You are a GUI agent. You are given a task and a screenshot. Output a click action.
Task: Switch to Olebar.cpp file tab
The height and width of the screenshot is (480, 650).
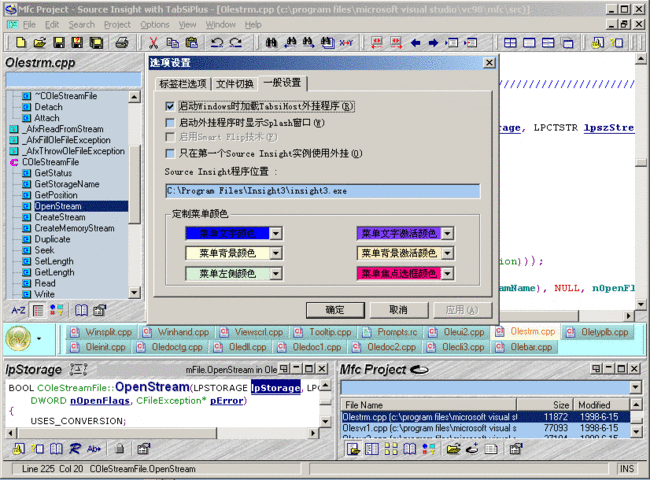coord(524,347)
